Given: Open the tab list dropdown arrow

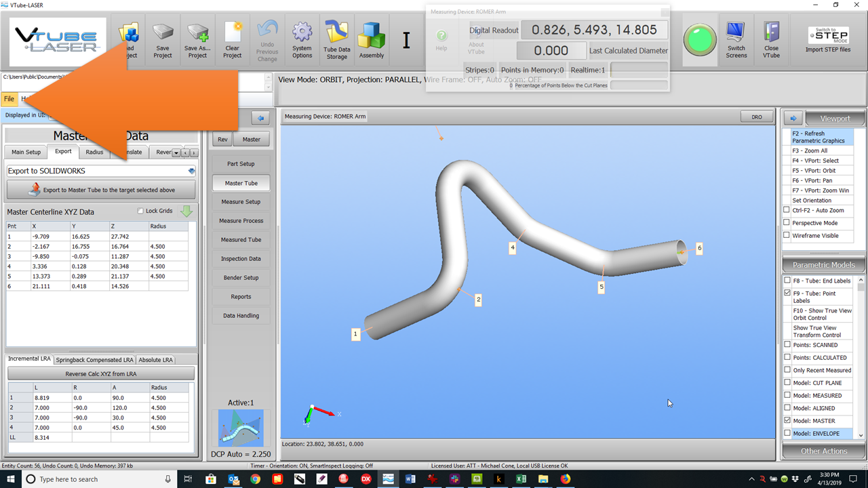Looking at the screenshot, I should (176, 152).
